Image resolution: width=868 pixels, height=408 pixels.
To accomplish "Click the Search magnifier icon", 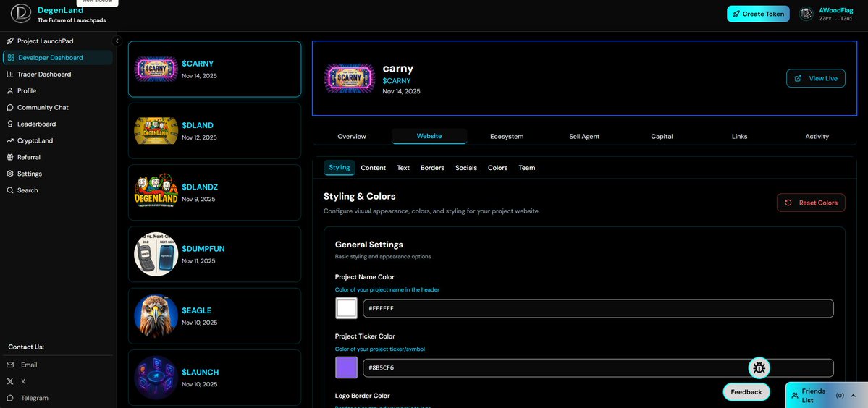I will (x=10, y=190).
